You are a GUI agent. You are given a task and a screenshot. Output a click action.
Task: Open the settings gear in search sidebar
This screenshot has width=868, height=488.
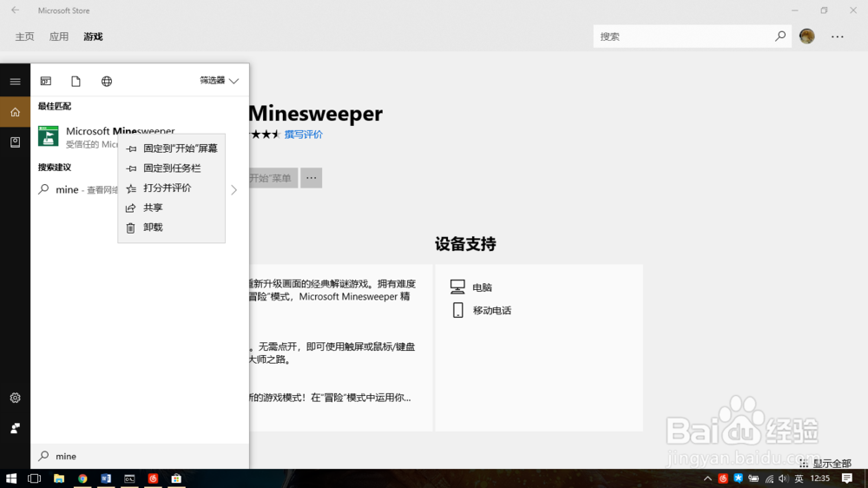15,398
